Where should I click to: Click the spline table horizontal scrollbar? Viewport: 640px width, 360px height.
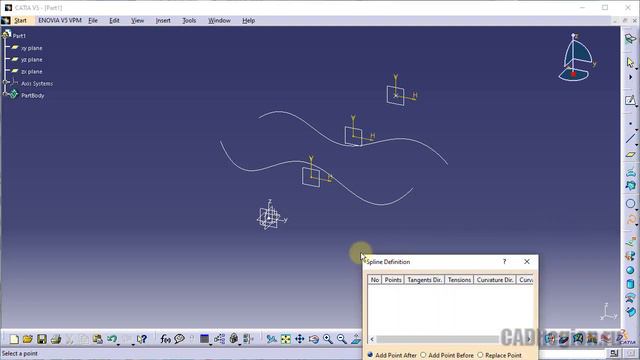tap(437, 339)
